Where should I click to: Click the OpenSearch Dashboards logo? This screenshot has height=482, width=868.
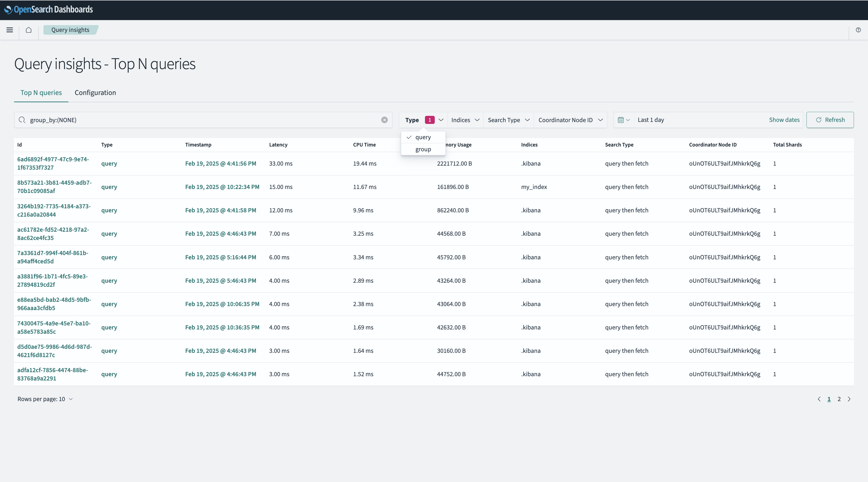[48, 10]
